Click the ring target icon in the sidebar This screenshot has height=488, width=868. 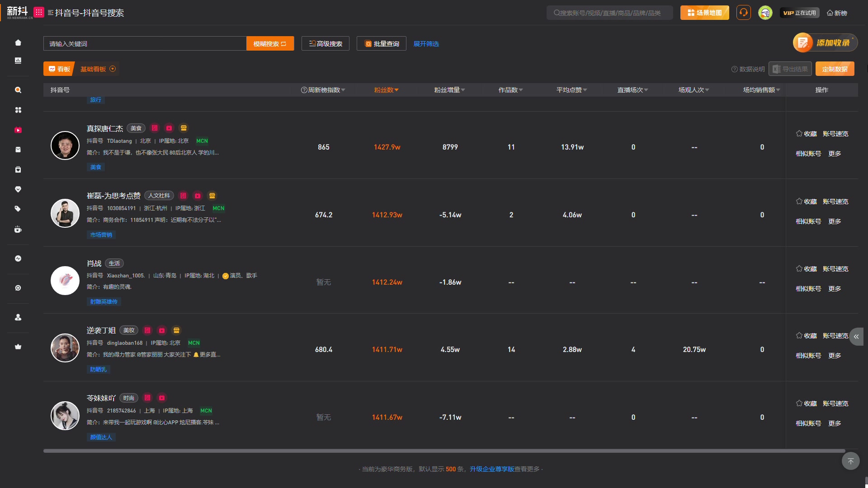point(18,288)
